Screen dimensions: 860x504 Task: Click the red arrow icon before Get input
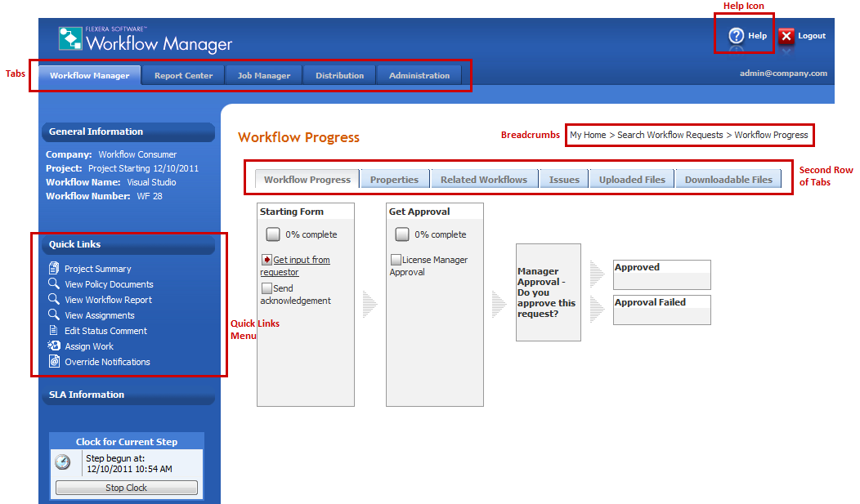267,259
